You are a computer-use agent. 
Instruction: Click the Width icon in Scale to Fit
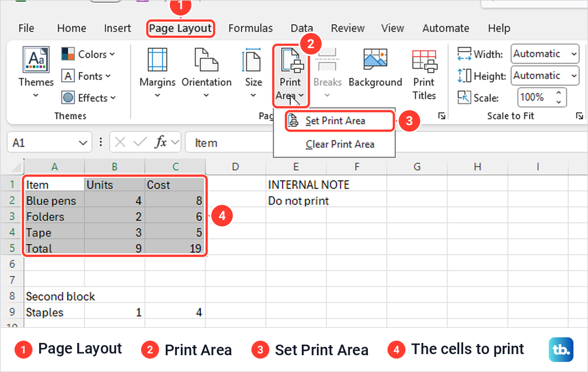[x=464, y=54]
